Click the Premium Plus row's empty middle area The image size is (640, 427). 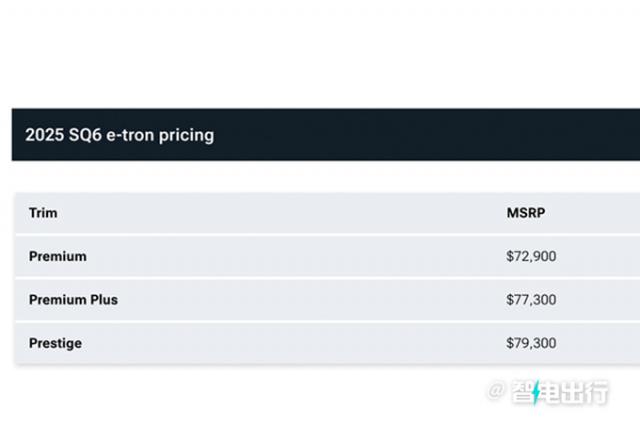point(300,300)
